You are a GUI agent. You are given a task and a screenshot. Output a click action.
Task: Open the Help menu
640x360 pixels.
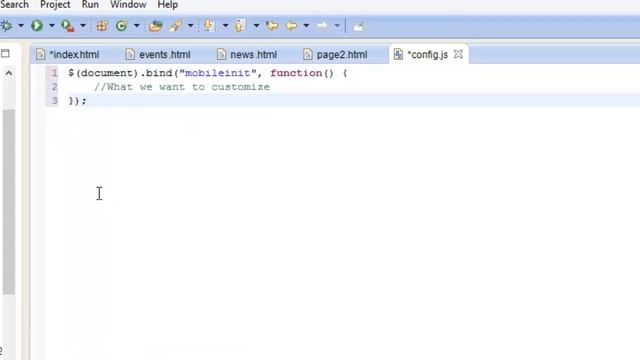point(167,5)
